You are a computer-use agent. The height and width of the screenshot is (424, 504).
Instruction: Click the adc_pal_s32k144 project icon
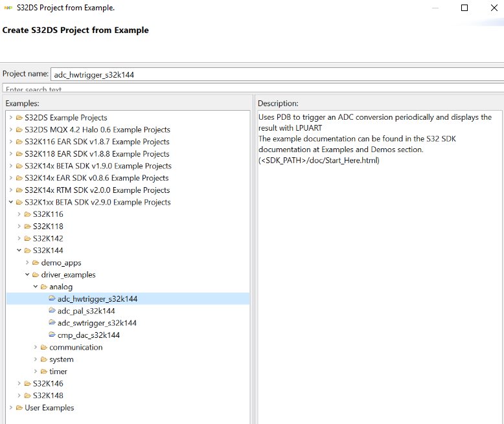click(x=52, y=310)
